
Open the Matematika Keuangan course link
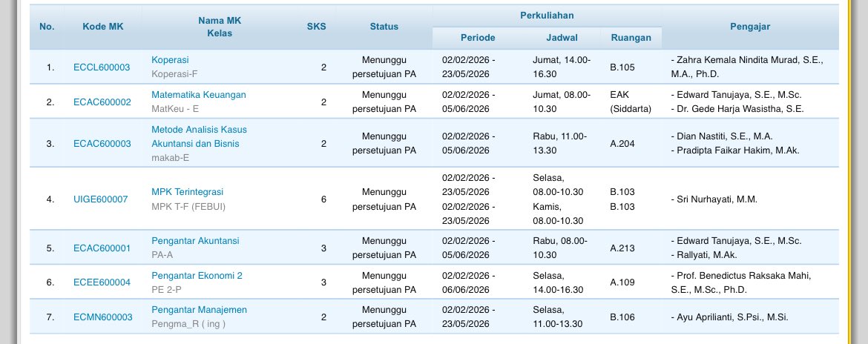(199, 95)
